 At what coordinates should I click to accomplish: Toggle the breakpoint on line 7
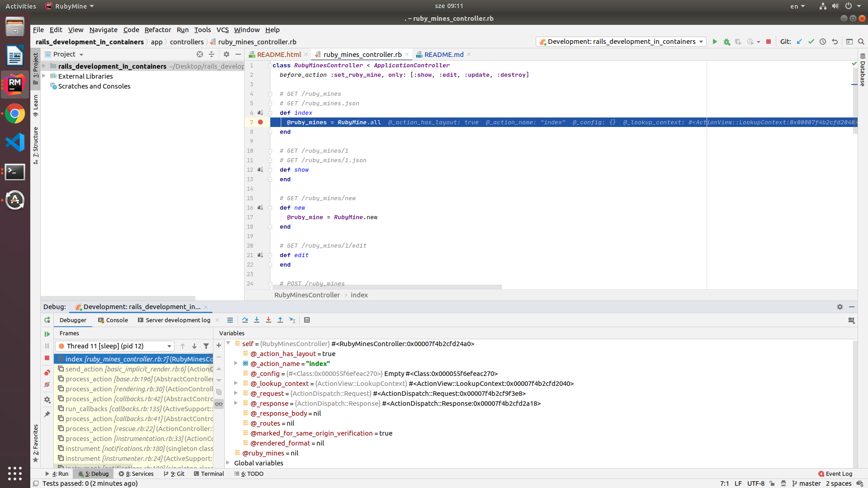[260, 122]
